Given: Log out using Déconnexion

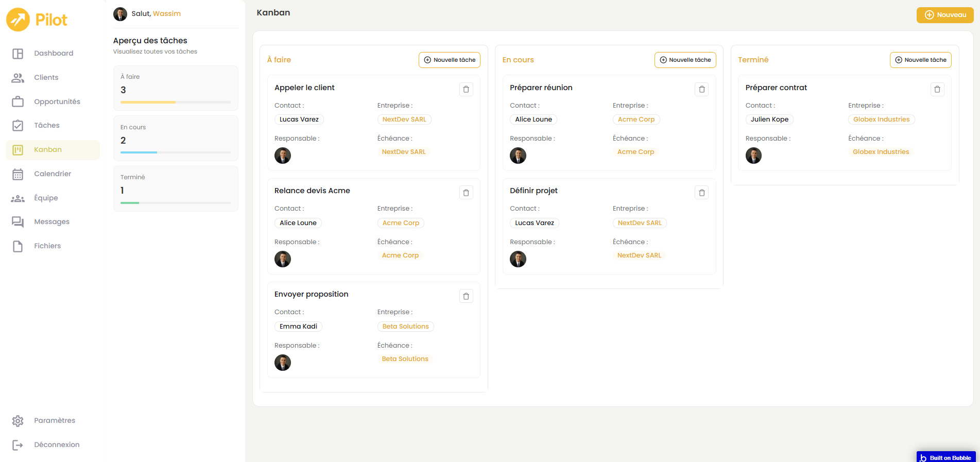Looking at the screenshot, I should 56,445.
